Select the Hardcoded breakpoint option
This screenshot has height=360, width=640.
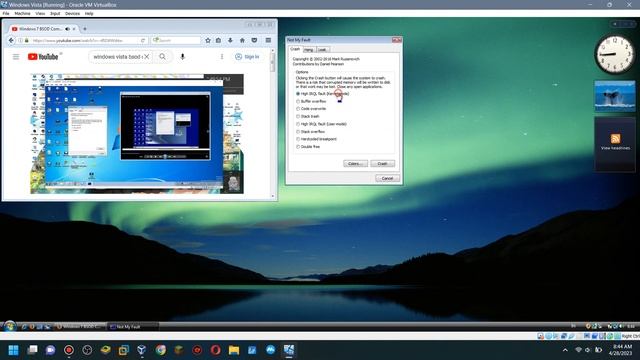[298, 139]
